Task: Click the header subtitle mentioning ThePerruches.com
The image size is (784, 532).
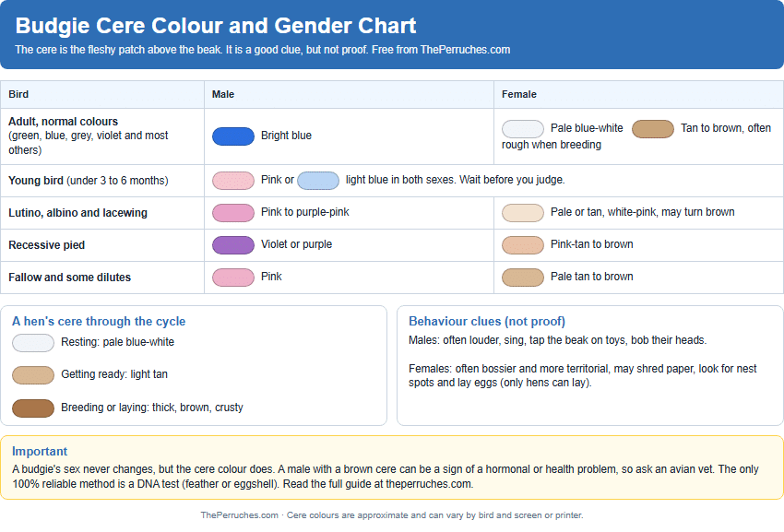Action: pyautogui.click(x=263, y=50)
